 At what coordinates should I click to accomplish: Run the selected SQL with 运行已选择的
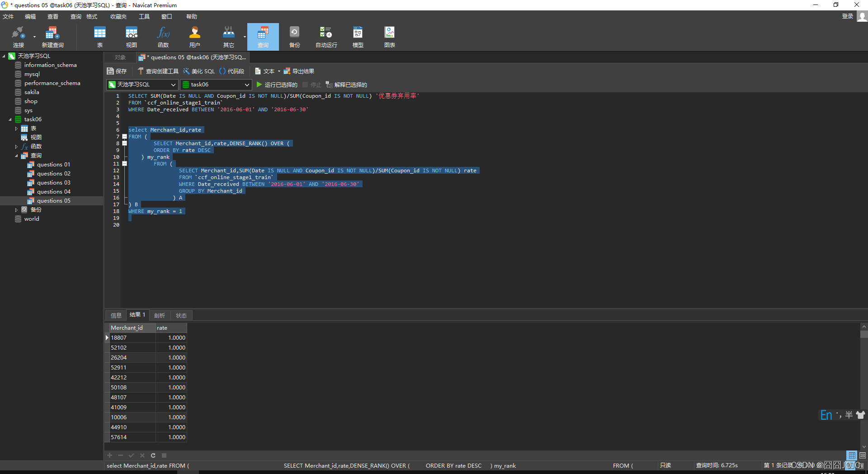tap(277, 85)
